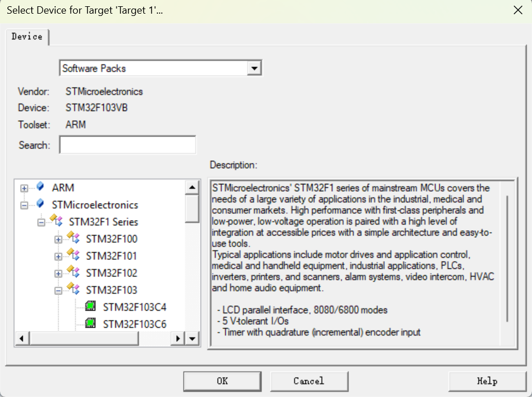Collapse the STM32F1 Series node
This screenshot has height=397, width=532.
coord(41,222)
